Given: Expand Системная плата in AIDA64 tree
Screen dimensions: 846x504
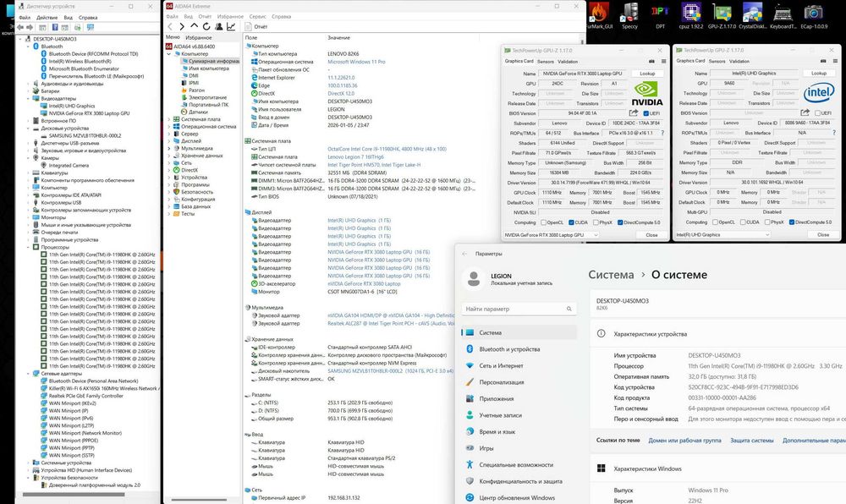Looking at the screenshot, I should coord(169,119).
